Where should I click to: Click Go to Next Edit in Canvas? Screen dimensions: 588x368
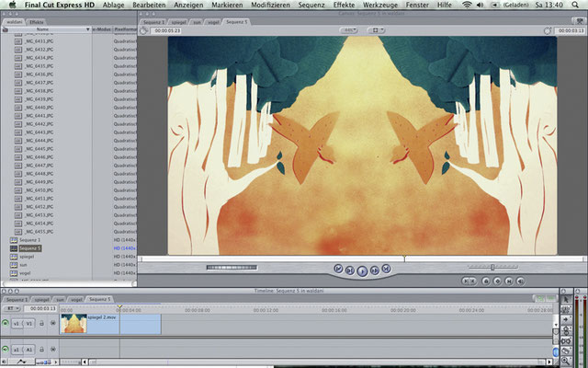(386, 269)
